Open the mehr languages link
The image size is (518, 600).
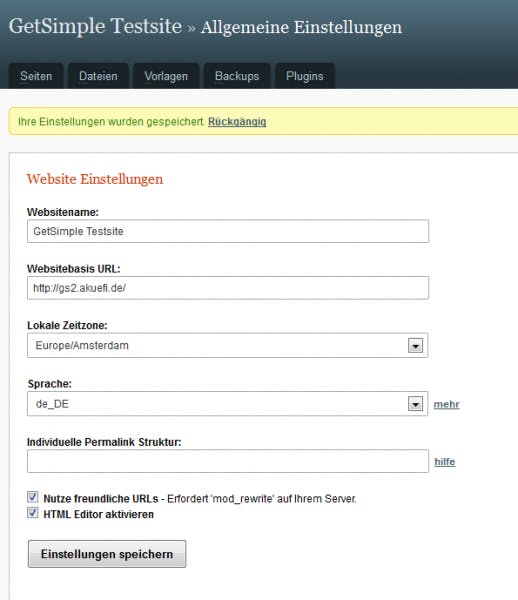point(446,404)
